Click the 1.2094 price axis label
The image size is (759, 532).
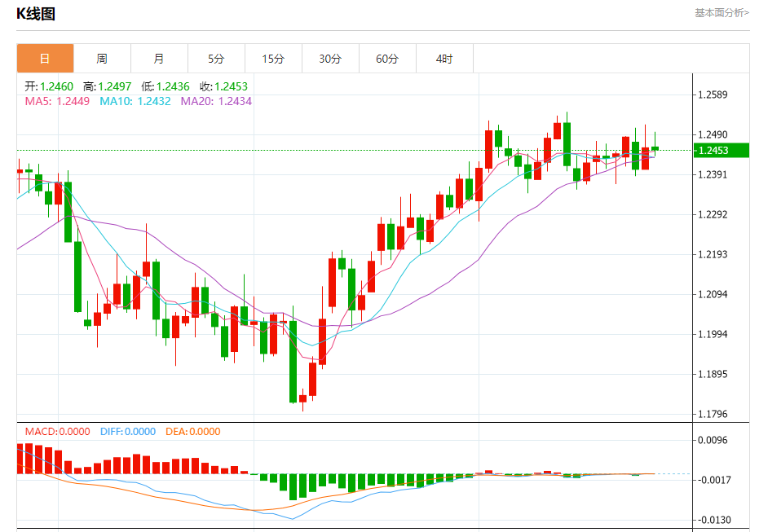(x=713, y=294)
